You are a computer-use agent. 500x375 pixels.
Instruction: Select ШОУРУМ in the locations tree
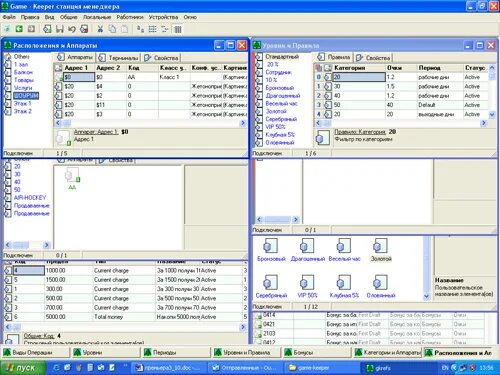(x=26, y=96)
